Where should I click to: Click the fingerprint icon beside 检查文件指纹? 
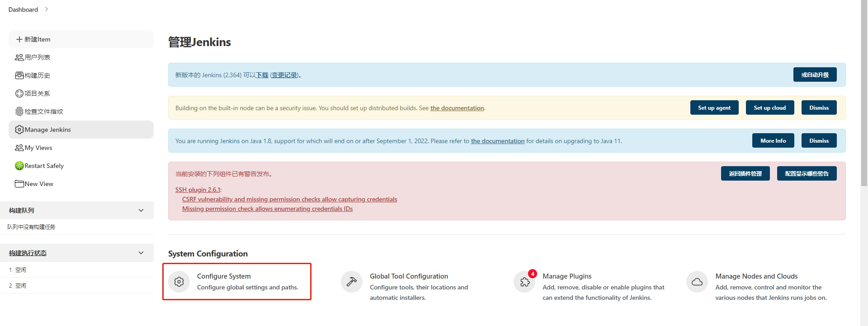19,112
